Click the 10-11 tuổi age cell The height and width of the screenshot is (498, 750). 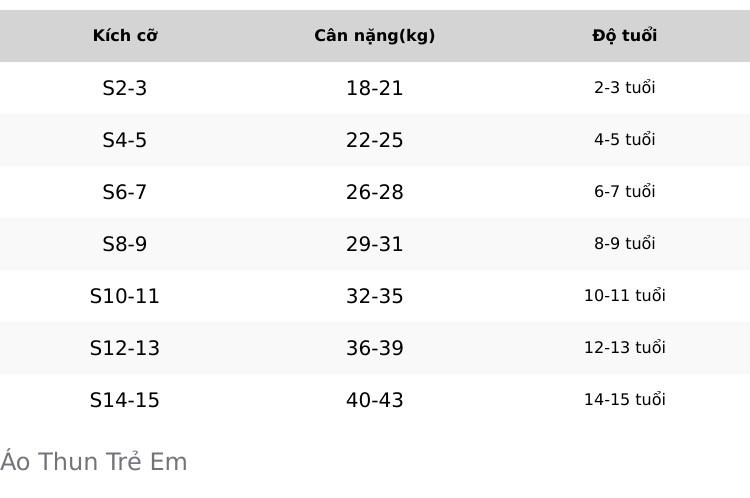tap(625, 296)
